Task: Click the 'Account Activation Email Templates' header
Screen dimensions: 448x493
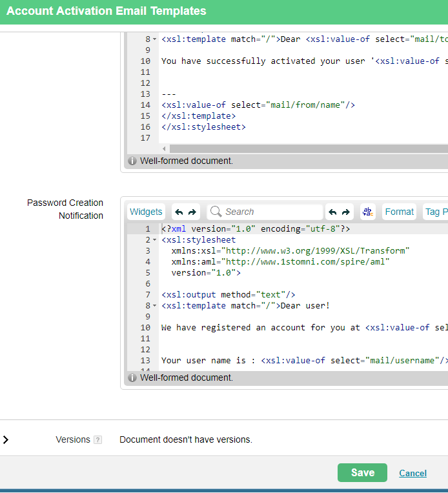Action: [107, 11]
